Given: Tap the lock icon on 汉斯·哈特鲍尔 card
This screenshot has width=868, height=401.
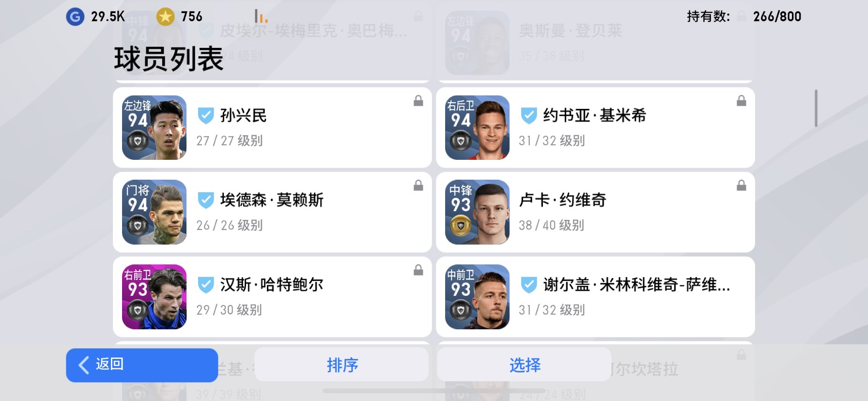Looking at the screenshot, I should click(418, 270).
